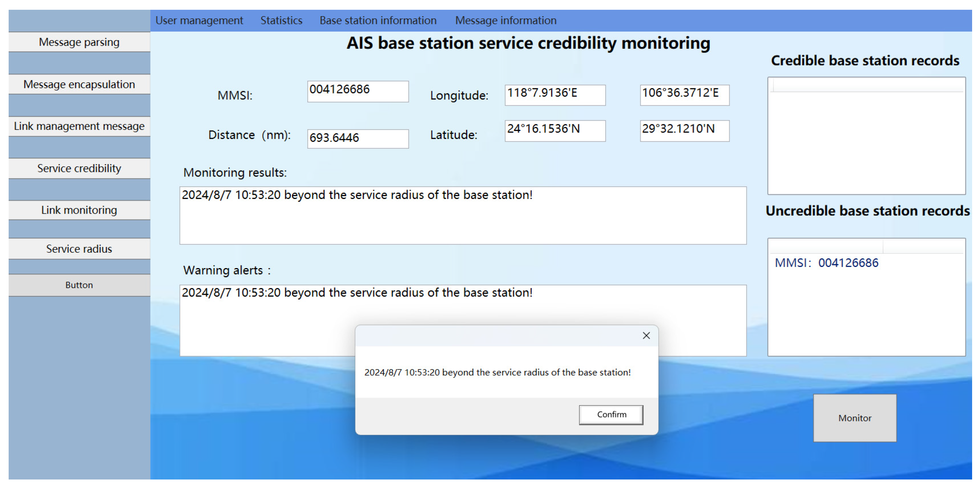980x487 pixels.
Task: Click the Button item in the sidebar
Action: (79, 285)
